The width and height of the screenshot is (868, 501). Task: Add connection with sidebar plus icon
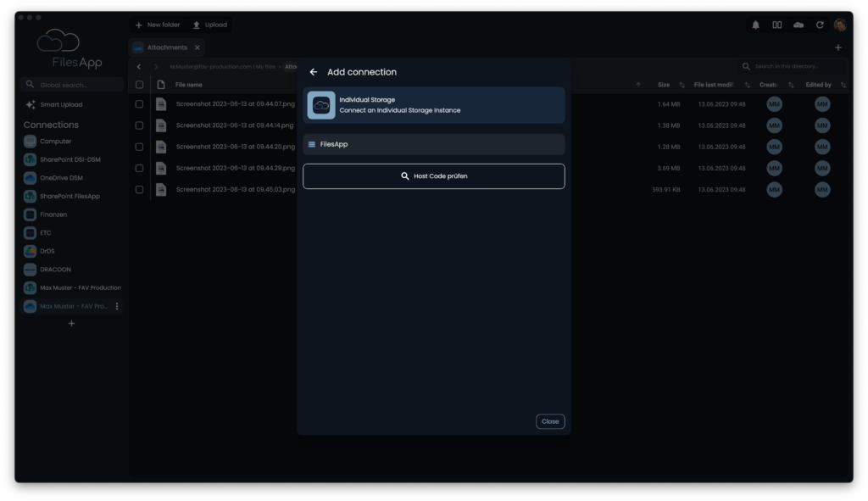click(x=71, y=323)
